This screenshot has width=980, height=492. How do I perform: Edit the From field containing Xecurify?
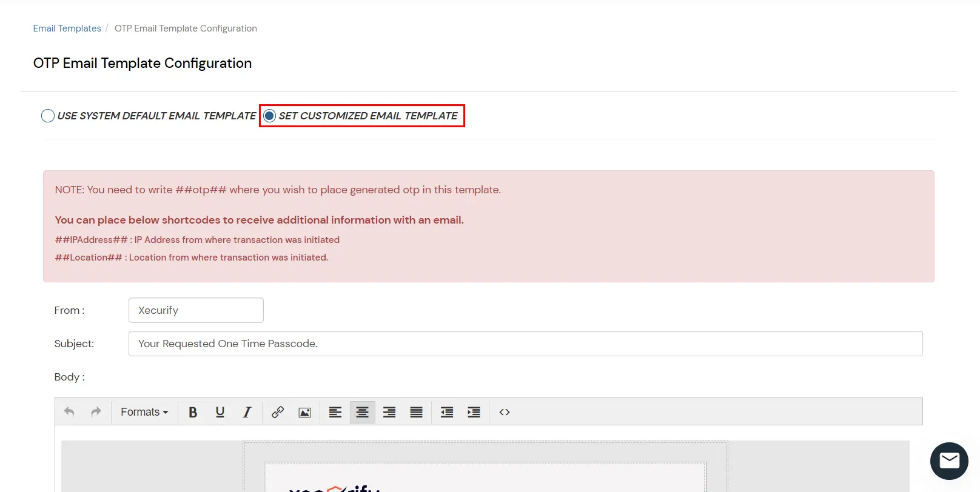click(x=196, y=310)
